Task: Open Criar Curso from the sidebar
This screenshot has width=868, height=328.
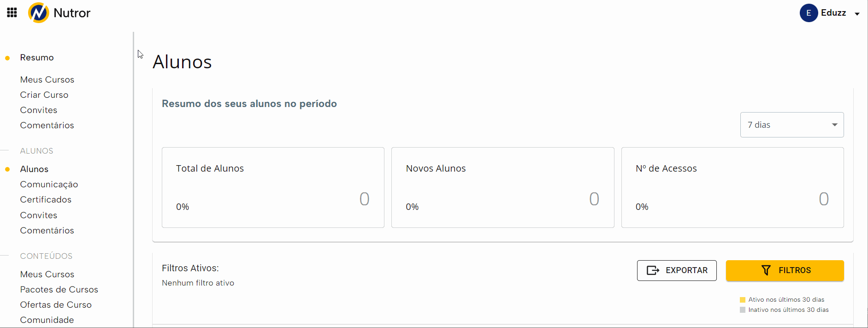Action: pos(44,95)
